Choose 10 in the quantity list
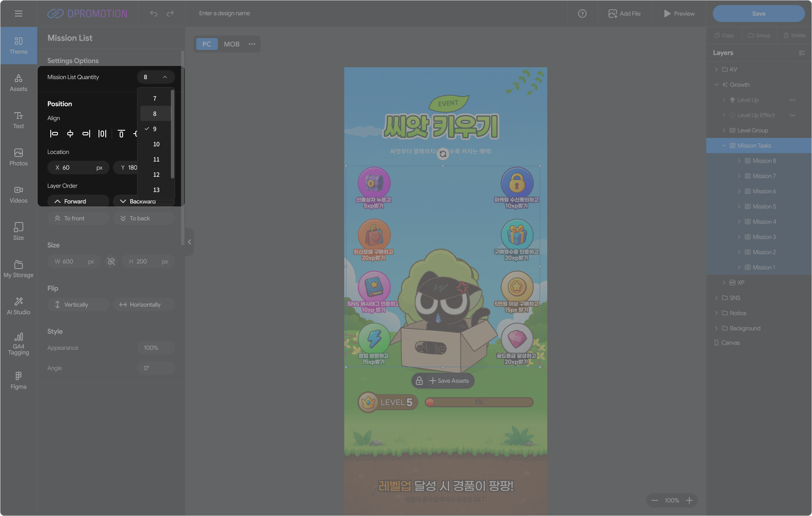 click(x=155, y=144)
